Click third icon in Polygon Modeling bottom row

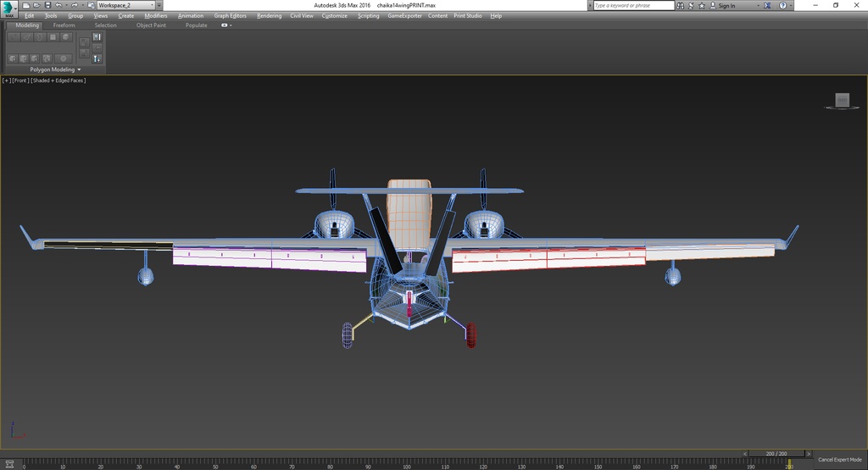[35, 58]
